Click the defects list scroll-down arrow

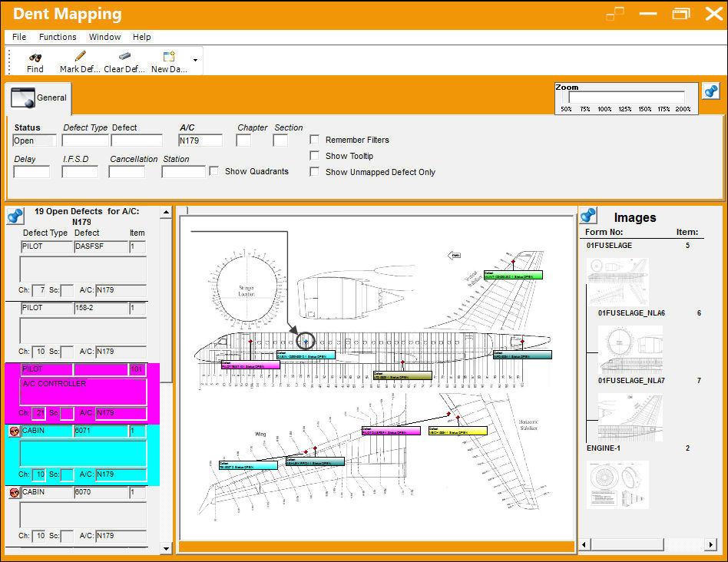166,548
